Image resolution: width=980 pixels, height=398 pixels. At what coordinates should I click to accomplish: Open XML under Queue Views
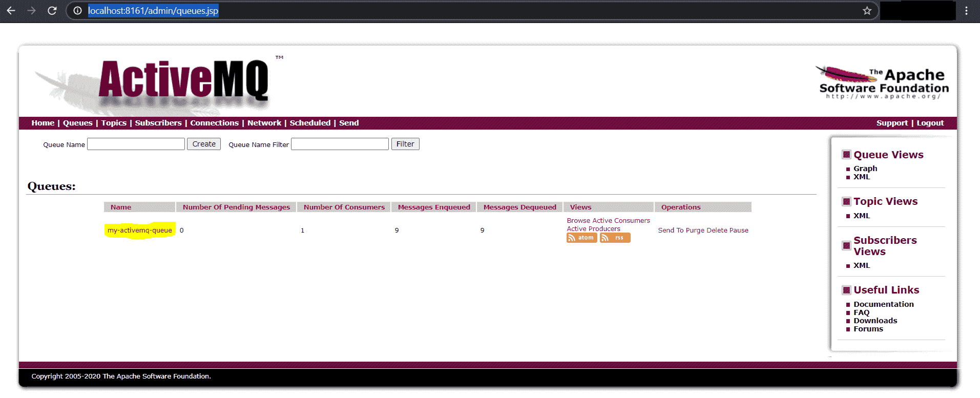pos(862,177)
